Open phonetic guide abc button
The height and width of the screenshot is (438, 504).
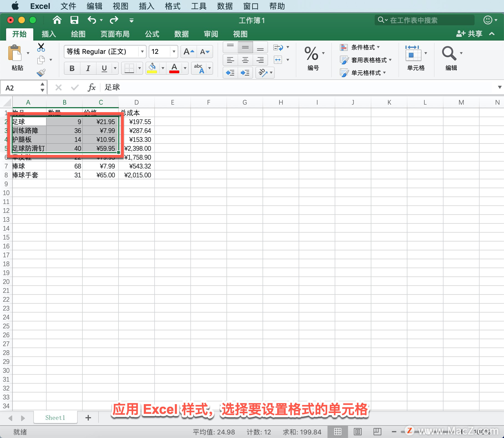click(x=199, y=68)
